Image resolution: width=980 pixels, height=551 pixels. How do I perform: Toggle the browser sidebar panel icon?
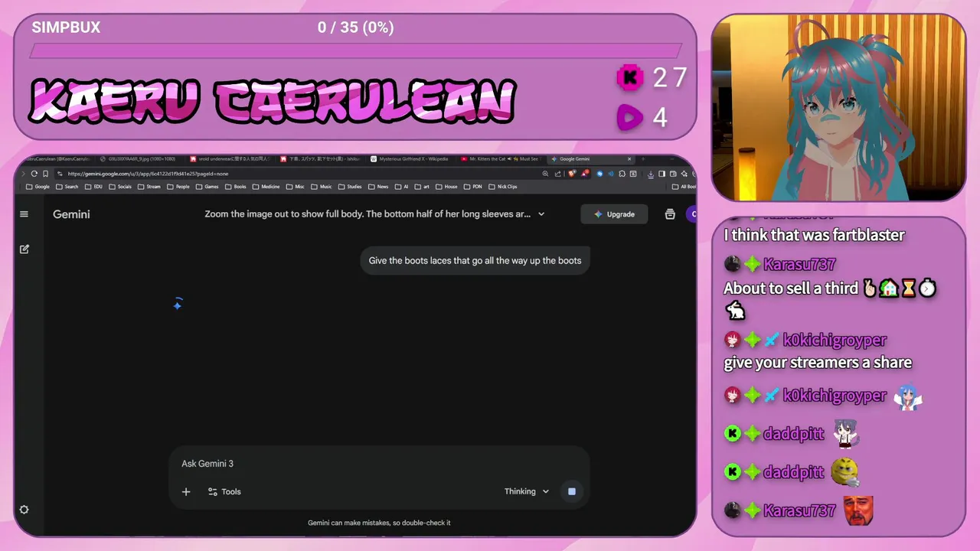[x=661, y=174]
